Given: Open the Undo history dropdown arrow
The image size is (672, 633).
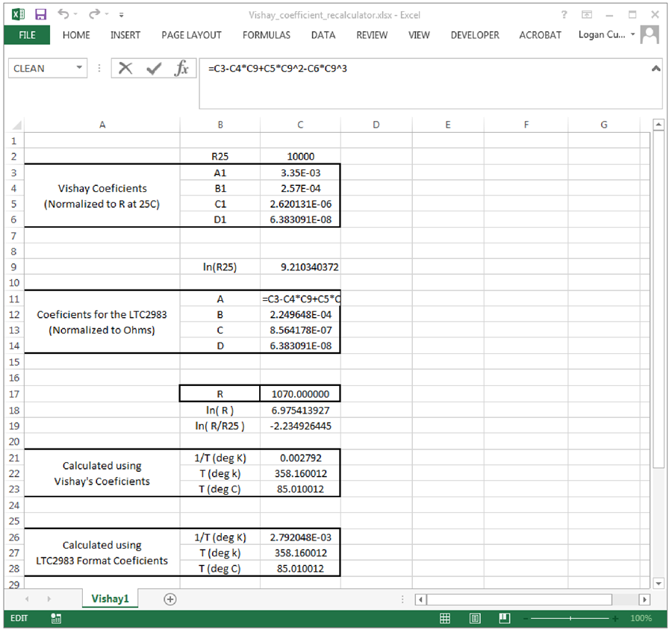Looking at the screenshot, I should [75, 15].
